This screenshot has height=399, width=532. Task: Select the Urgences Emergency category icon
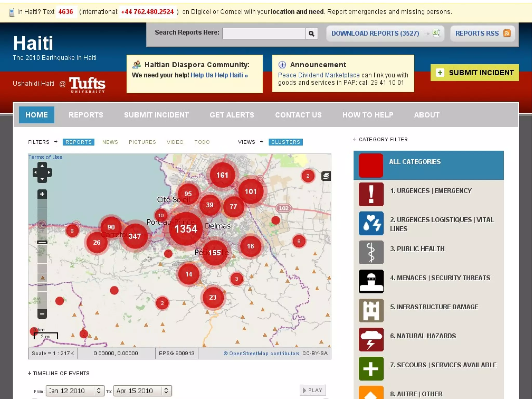pos(371,194)
